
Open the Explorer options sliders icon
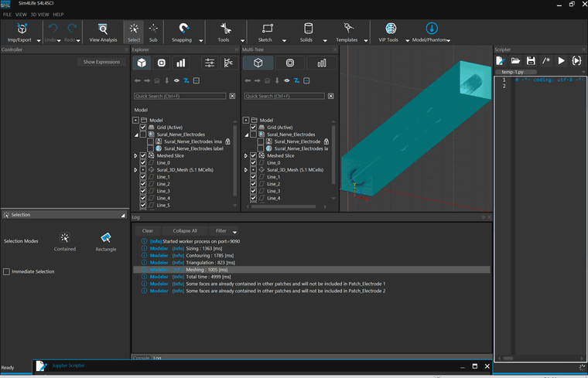[x=209, y=63]
